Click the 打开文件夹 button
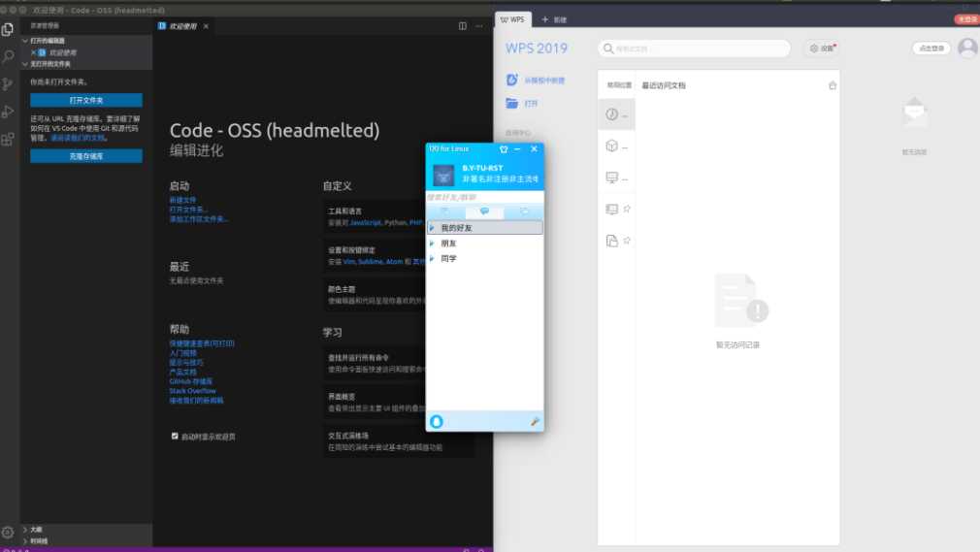The height and width of the screenshot is (552, 980). pos(85,100)
